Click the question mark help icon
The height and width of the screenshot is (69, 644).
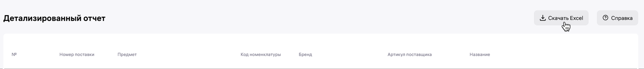coord(605,18)
